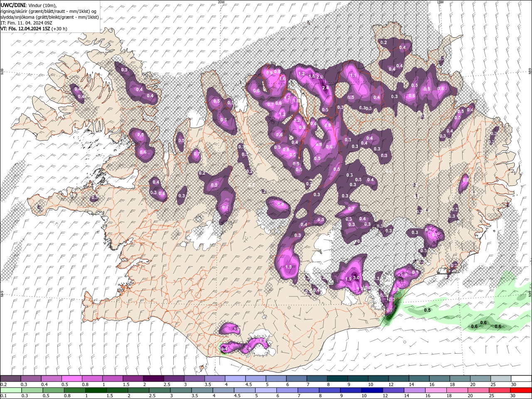Select the '20' label in the bottom legend row
The height and width of the screenshot is (399, 532).
(x=470, y=396)
